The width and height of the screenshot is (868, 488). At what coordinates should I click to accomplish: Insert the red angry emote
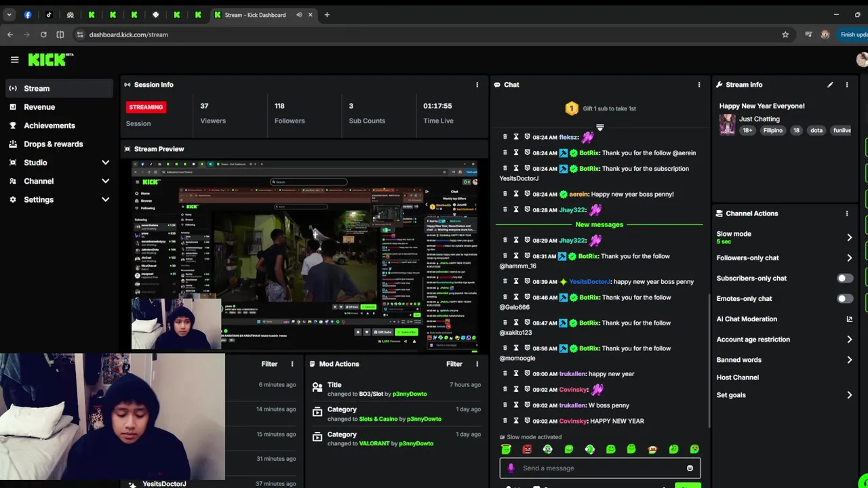[x=527, y=449]
